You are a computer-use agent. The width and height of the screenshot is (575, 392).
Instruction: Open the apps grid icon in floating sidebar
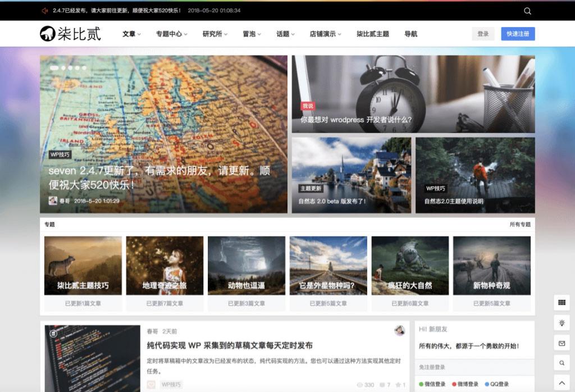pos(561,303)
